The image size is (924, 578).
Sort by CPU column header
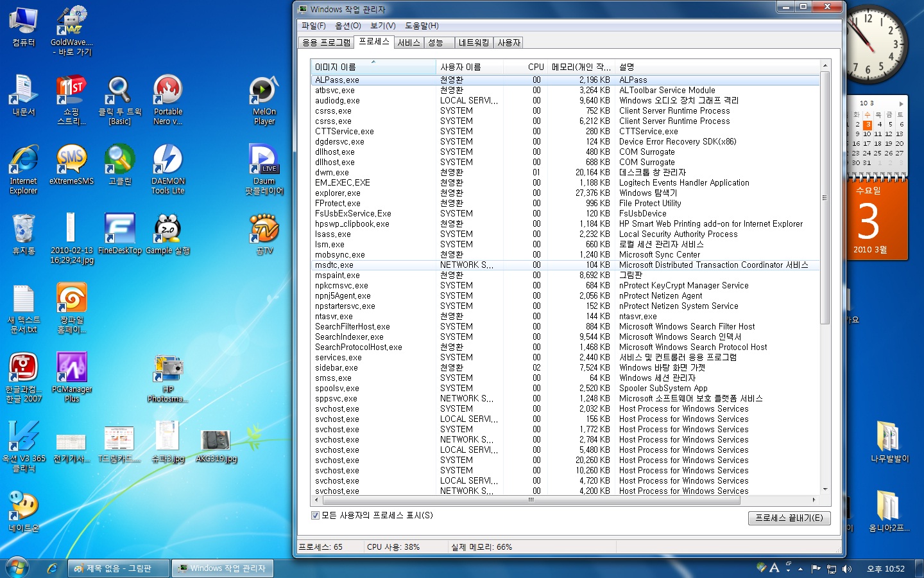526,67
